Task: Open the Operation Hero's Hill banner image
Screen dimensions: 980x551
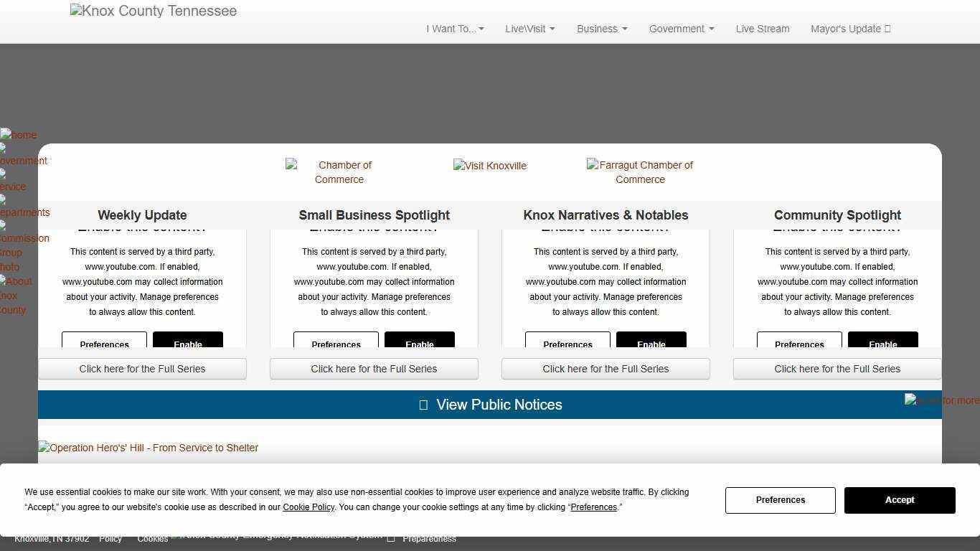Action: tap(149, 448)
